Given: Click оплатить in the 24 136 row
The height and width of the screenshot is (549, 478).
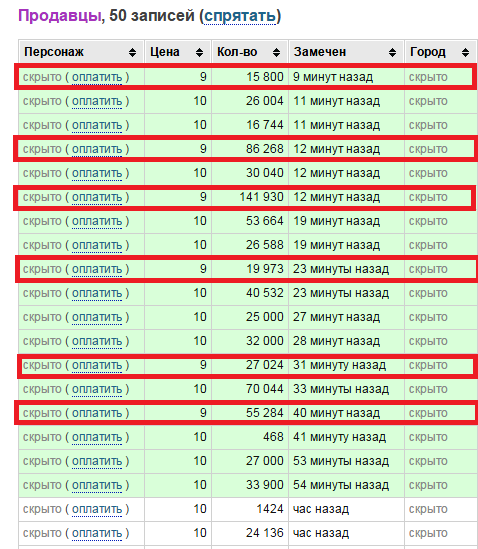Looking at the screenshot, I should click(x=97, y=533).
